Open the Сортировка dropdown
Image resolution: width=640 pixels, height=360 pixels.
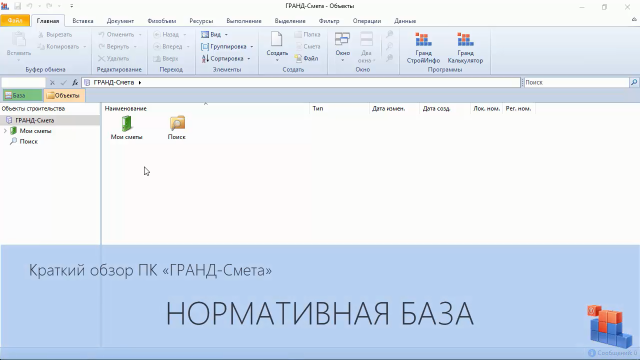[x=226, y=58]
